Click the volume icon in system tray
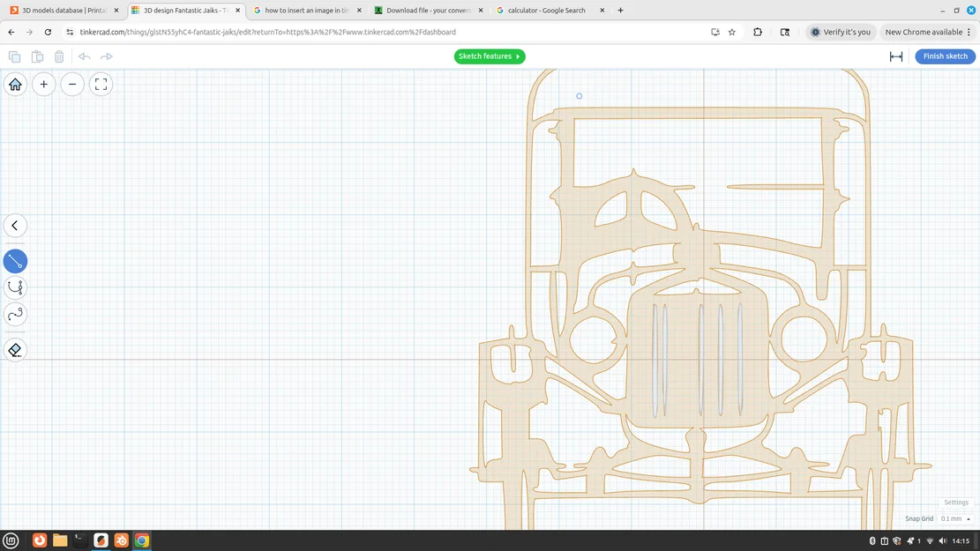 tap(942, 541)
